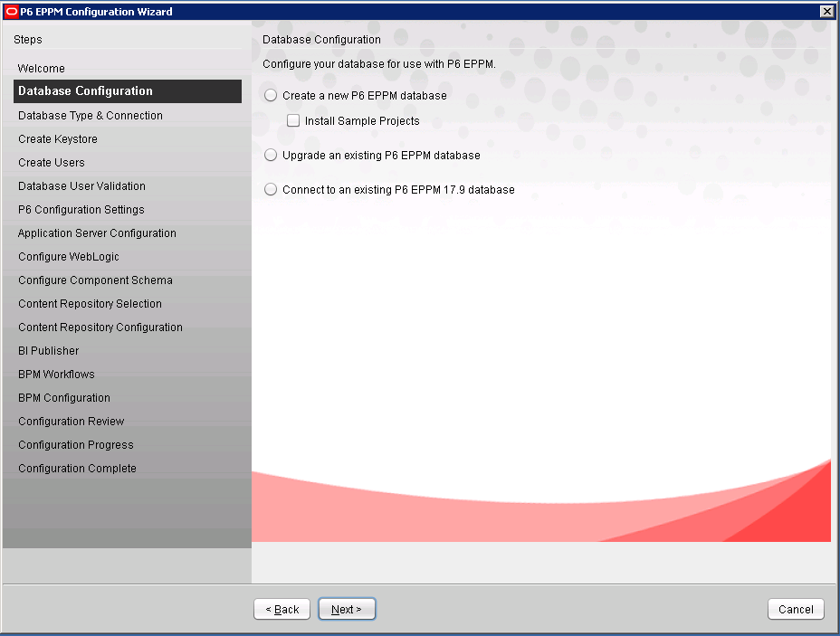
Task: Click Configure WebLogic in steps list
Action: click(x=69, y=257)
